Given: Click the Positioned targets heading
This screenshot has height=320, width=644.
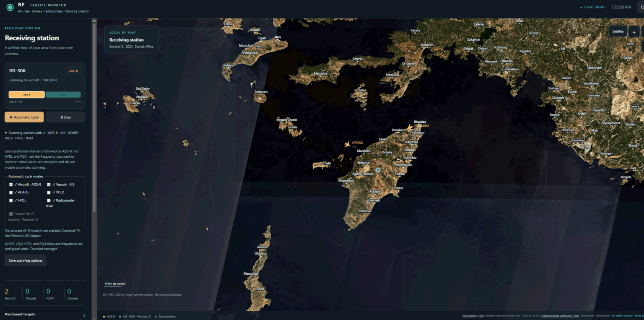Looking at the screenshot, I should 20,314.
